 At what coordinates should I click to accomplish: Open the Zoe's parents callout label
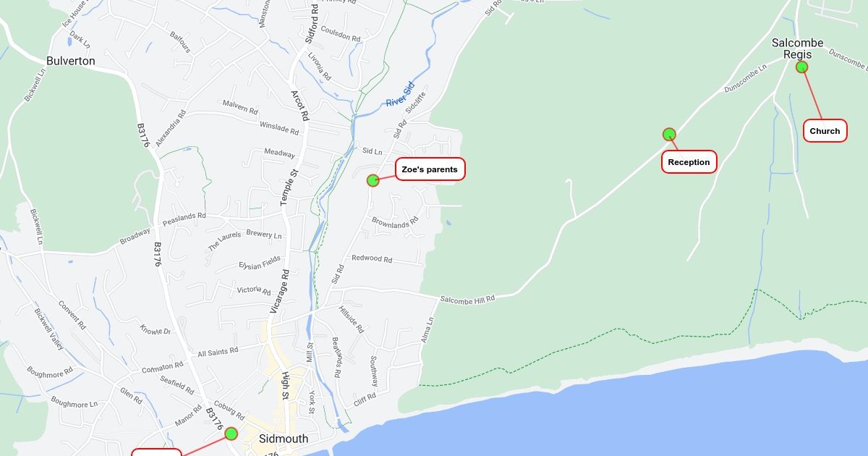(430, 169)
